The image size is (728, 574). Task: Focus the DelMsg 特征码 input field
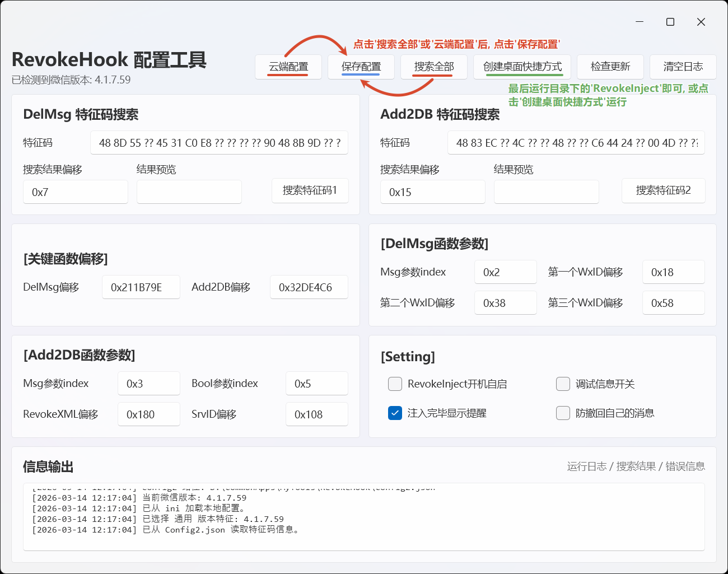220,143
